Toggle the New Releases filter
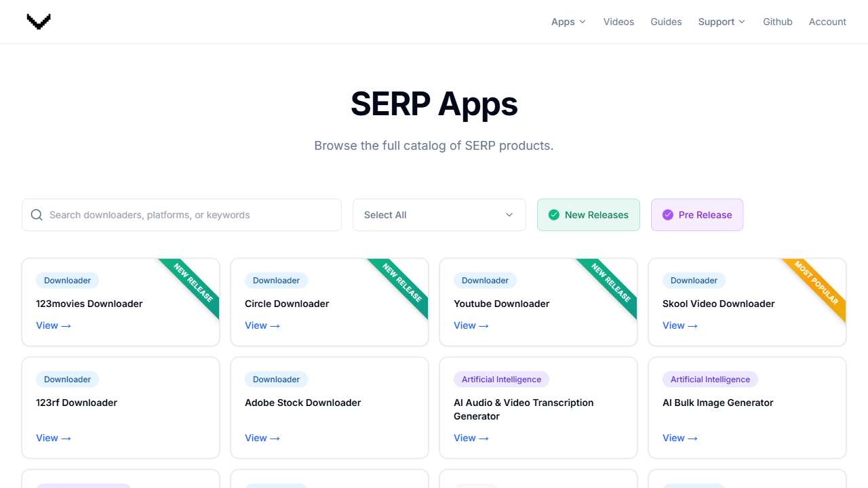 pyautogui.click(x=588, y=215)
